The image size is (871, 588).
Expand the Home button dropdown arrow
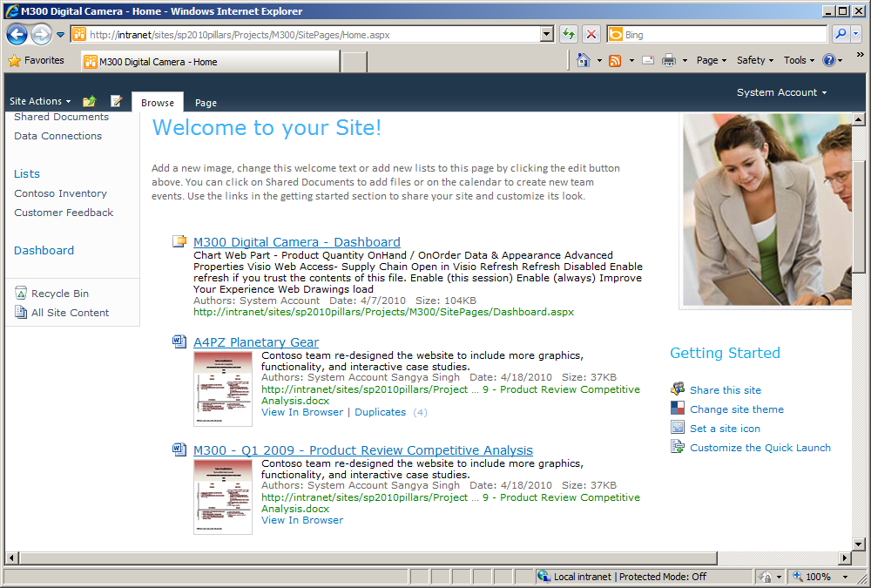pyautogui.click(x=599, y=61)
